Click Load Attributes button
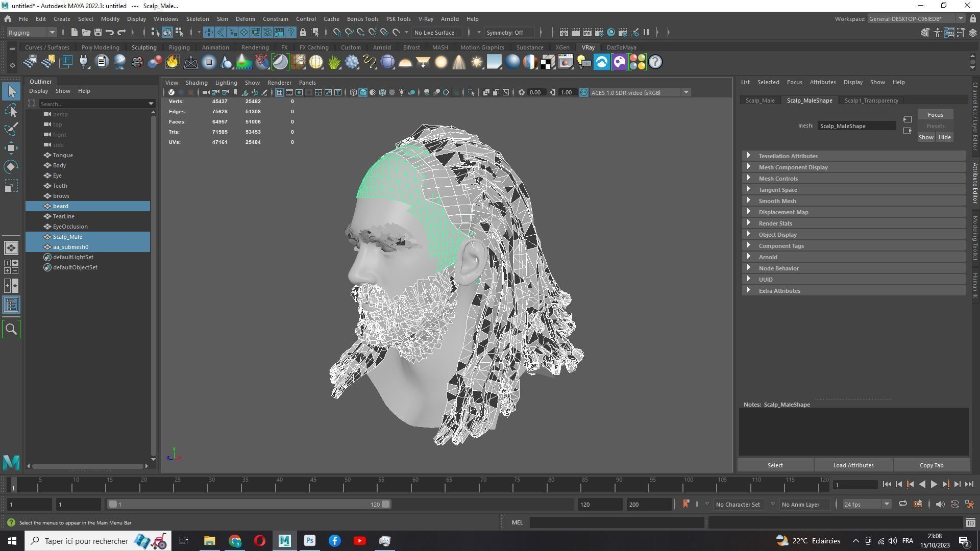 (x=853, y=465)
